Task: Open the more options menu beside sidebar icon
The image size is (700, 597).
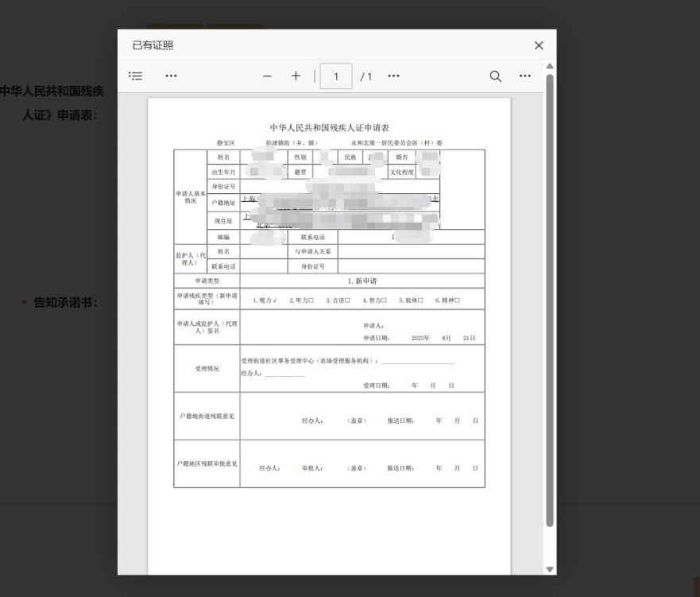Action: (x=171, y=76)
